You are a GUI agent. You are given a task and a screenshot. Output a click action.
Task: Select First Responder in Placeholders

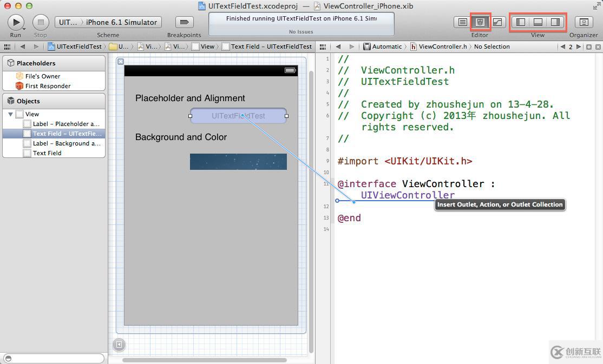point(47,86)
